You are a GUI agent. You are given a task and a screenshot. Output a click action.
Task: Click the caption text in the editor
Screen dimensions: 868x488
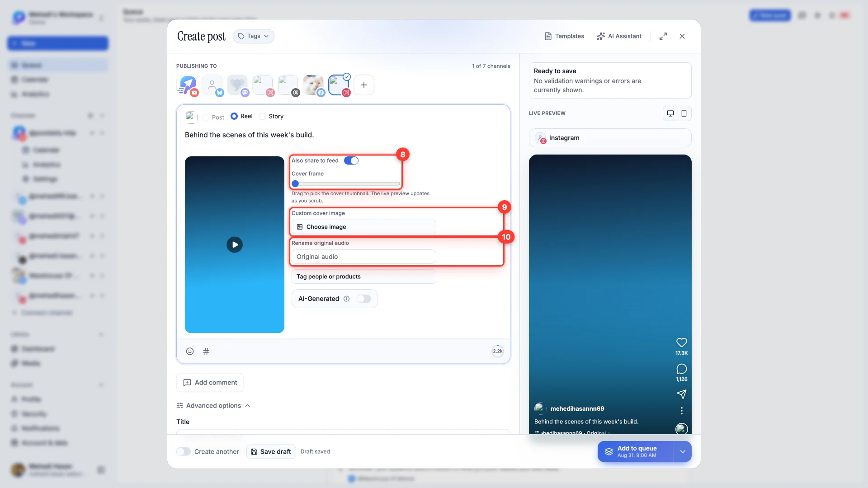click(250, 135)
